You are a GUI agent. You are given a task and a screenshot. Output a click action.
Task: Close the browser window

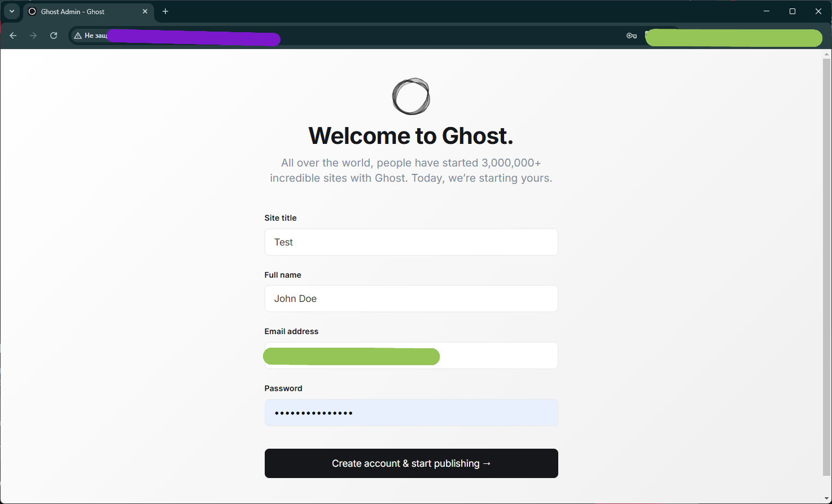(818, 11)
